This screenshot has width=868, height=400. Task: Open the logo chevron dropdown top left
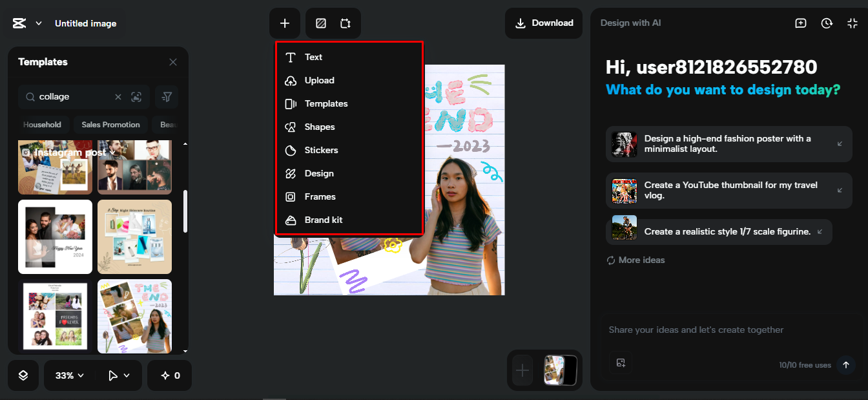(39, 23)
